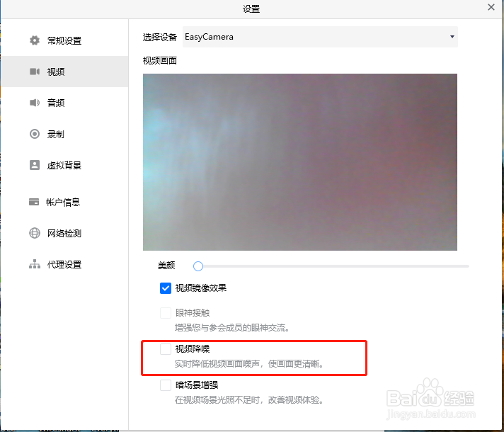Uncheck the 视频镜像效果 checkbox
The width and height of the screenshot is (504, 432).
coord(166,288)
